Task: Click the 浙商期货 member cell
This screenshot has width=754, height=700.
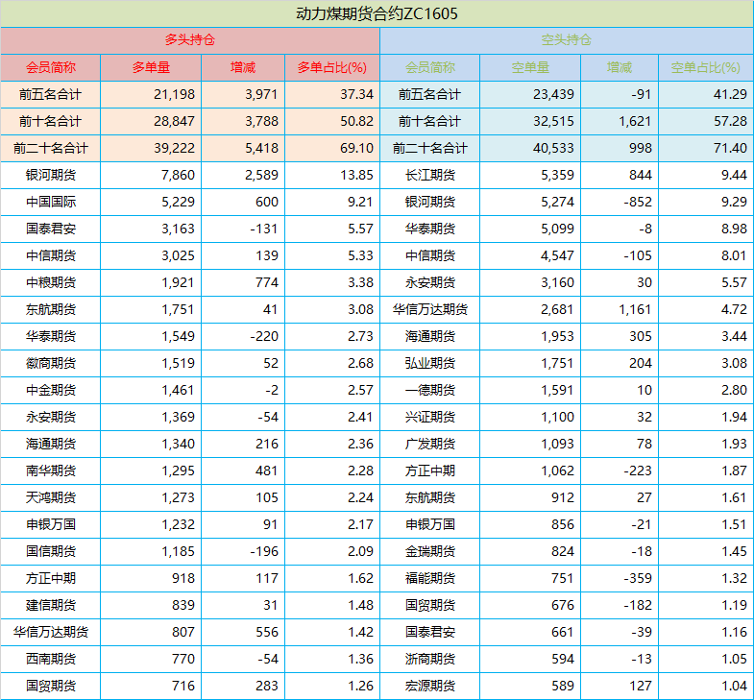Action: tap(430, 660)
